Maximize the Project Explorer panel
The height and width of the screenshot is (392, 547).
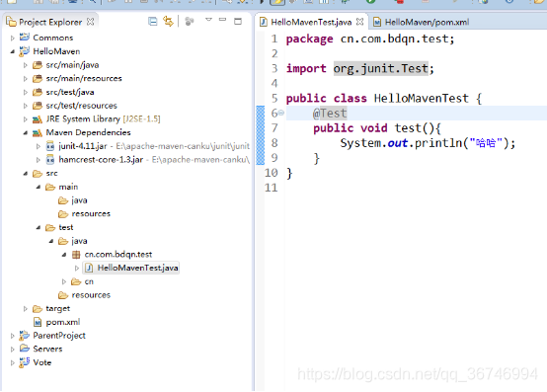tap(238, 22)
